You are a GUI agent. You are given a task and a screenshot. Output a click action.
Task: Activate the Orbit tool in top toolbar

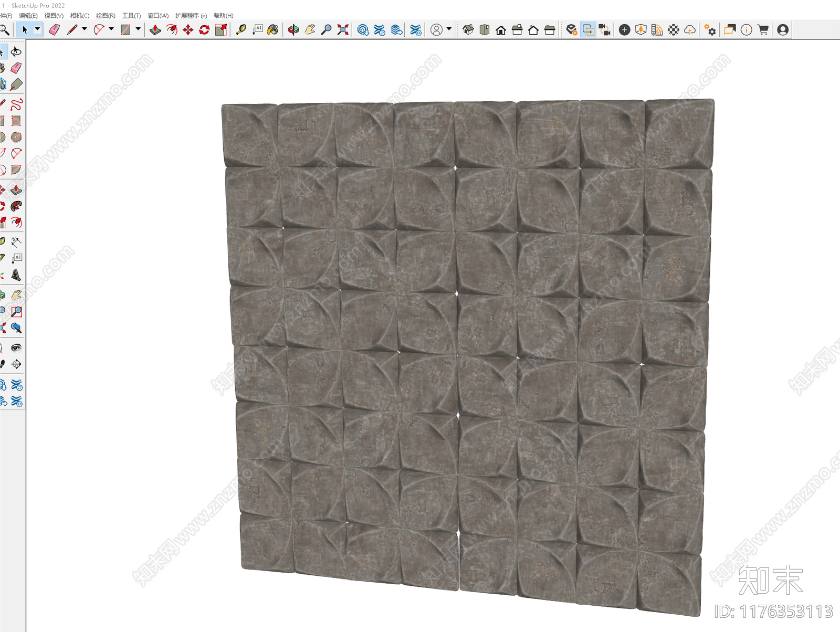pyautogui.click(x=293, y=30)
